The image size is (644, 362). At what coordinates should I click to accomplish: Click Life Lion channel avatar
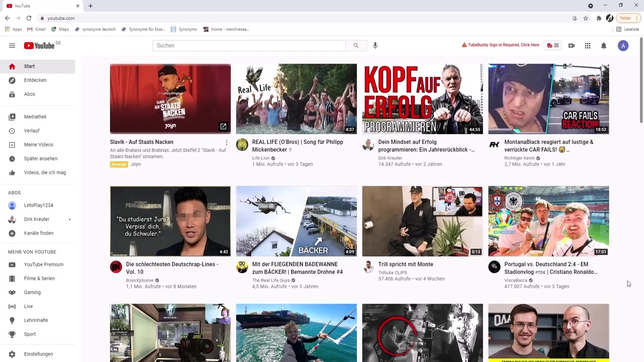[242, 145]
